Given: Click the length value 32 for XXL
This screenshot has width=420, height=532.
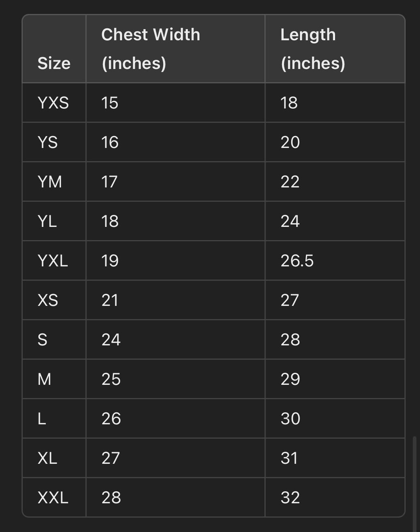Looking at the screenshot, I should 290,498.
